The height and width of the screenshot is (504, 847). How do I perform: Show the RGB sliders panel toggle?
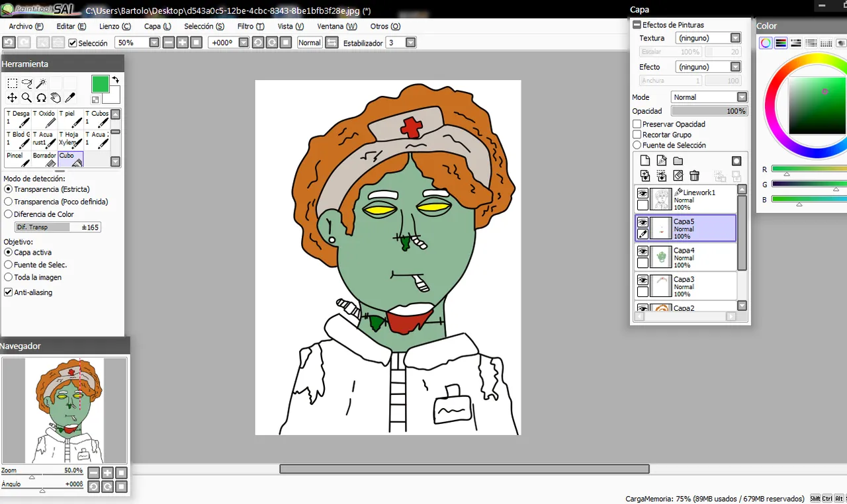pyautogui.click(x=781, y=43)
